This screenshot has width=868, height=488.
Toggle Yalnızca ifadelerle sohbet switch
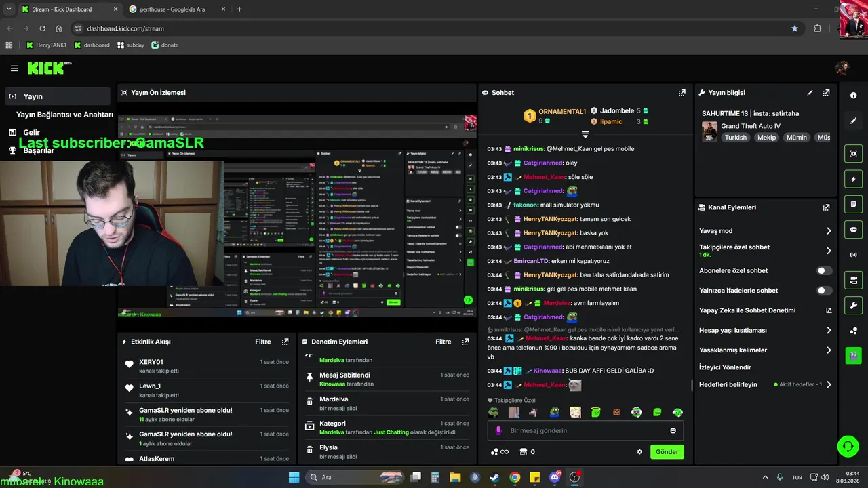824,290
